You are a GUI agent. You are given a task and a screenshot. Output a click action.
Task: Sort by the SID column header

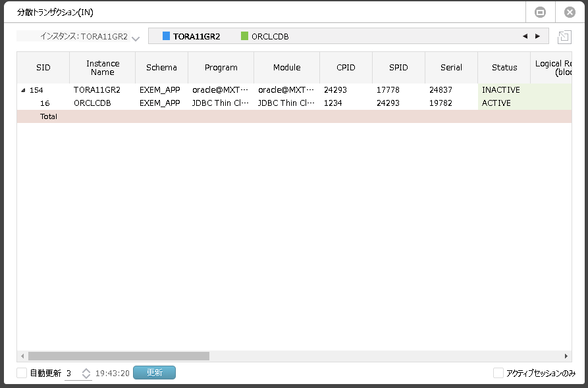43,68
